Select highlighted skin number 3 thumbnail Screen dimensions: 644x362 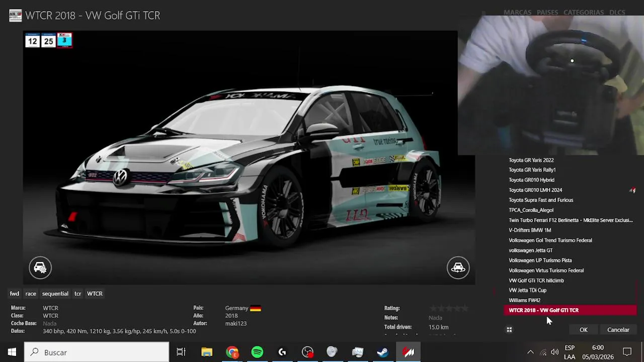(x=64, y=40)
